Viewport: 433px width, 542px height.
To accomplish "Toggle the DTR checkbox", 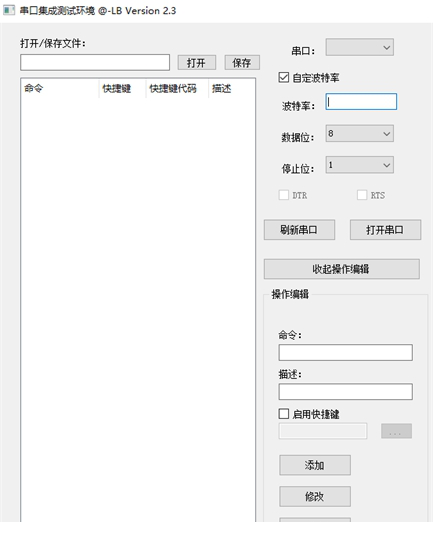I will pyautogui.click(x=284, y=195).
